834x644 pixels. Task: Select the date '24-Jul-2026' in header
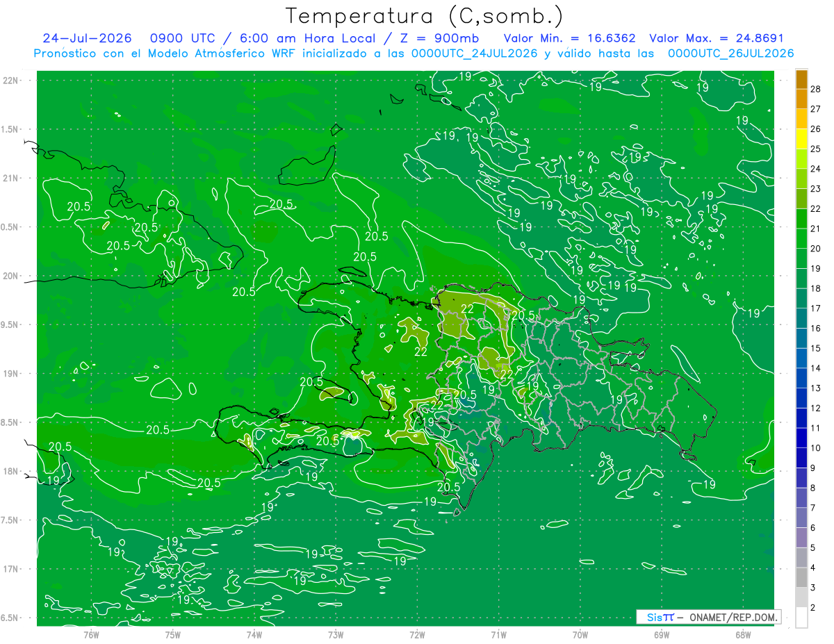click(x=87, y=38)
